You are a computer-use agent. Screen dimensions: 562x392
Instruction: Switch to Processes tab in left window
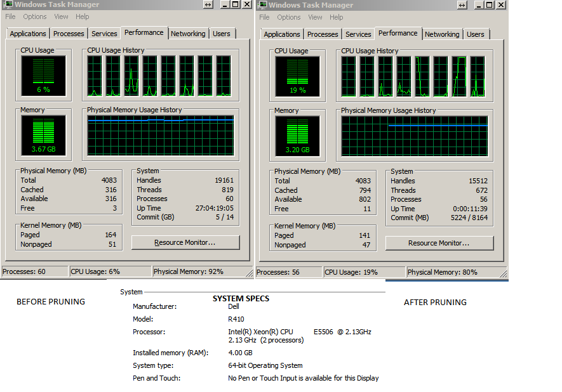point(69,34)
